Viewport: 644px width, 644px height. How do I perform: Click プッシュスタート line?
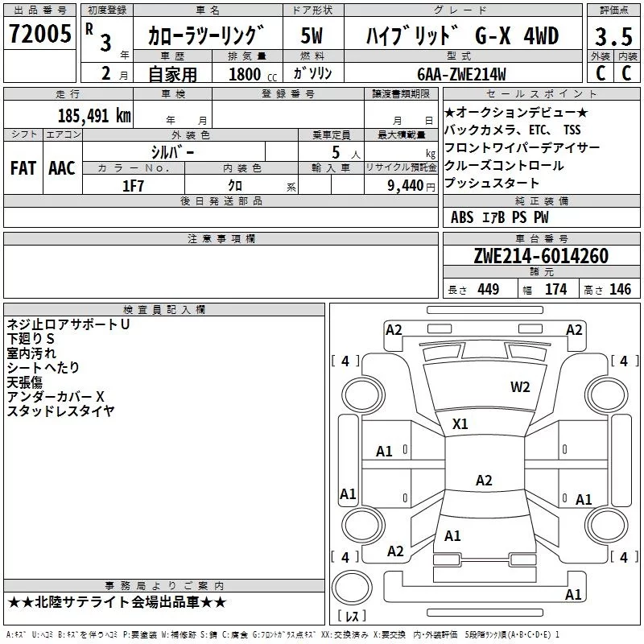pos(492,183)
